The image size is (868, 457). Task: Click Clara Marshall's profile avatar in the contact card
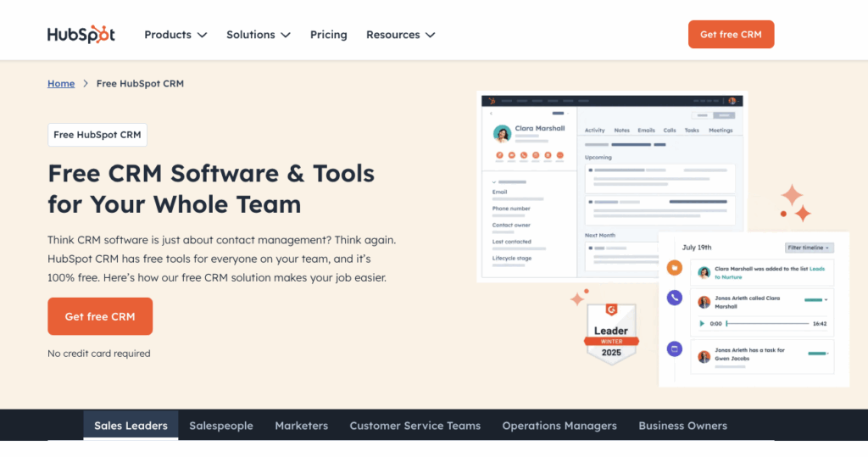click(503, 134)
